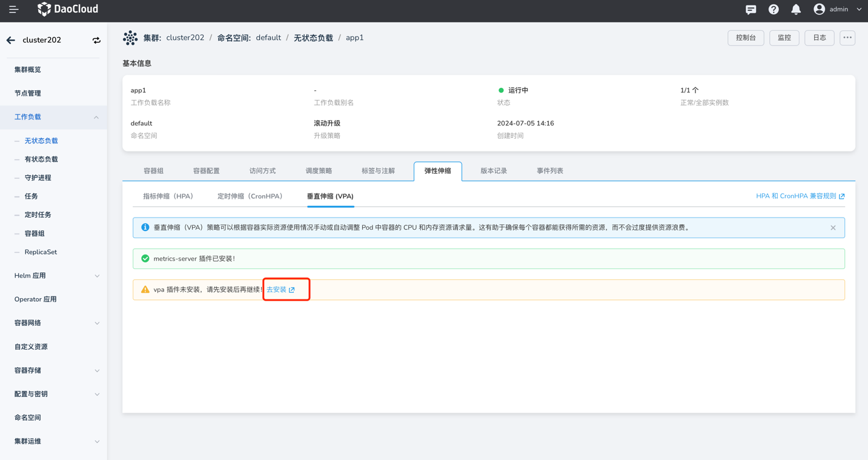Open the admin user dropdown
This screenshot has height=460, width=868.
(838, 9)
